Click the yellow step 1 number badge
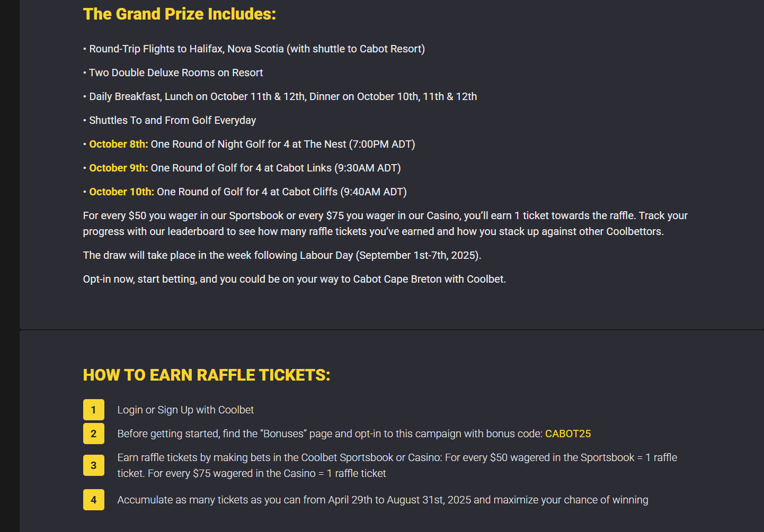Screen dimensions: 764x532 (94, 410)
